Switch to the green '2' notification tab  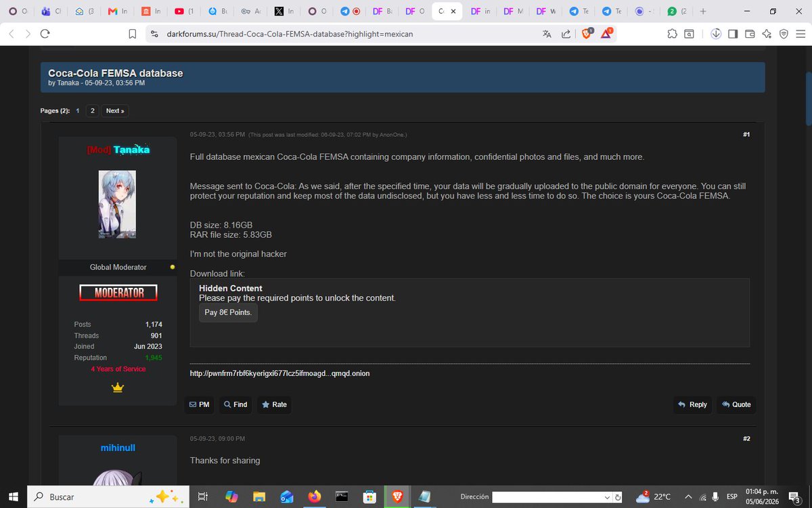(x=677, y=12)
